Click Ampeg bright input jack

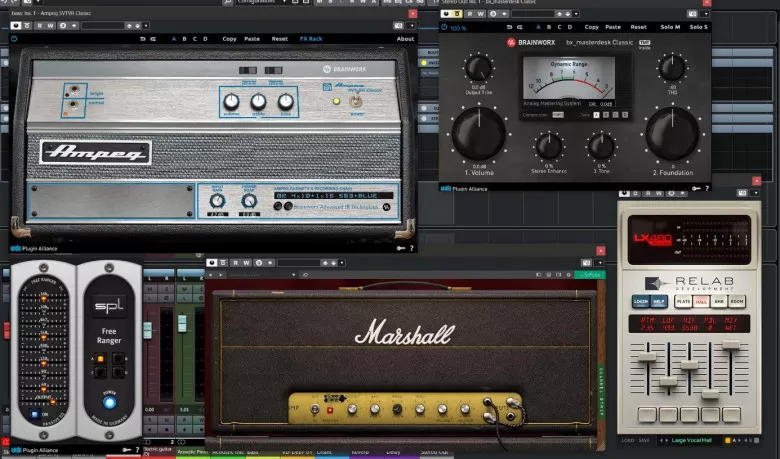pos(75,91)
